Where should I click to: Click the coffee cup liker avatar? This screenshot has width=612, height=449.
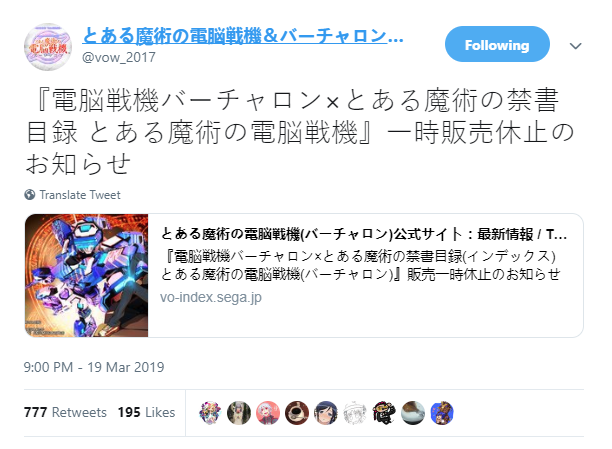(x=297, y=413)
